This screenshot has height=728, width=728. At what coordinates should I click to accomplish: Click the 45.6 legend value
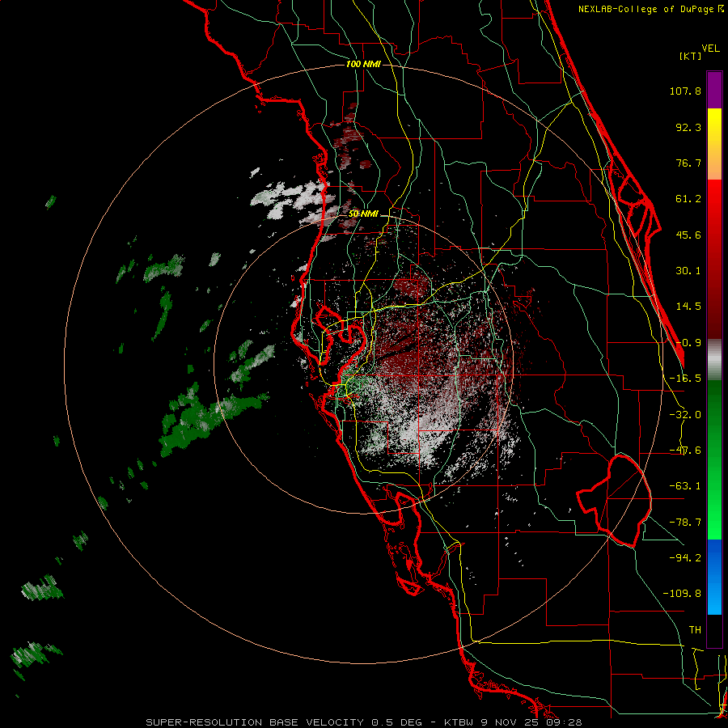pyautogui.click(x=688, y=235)
